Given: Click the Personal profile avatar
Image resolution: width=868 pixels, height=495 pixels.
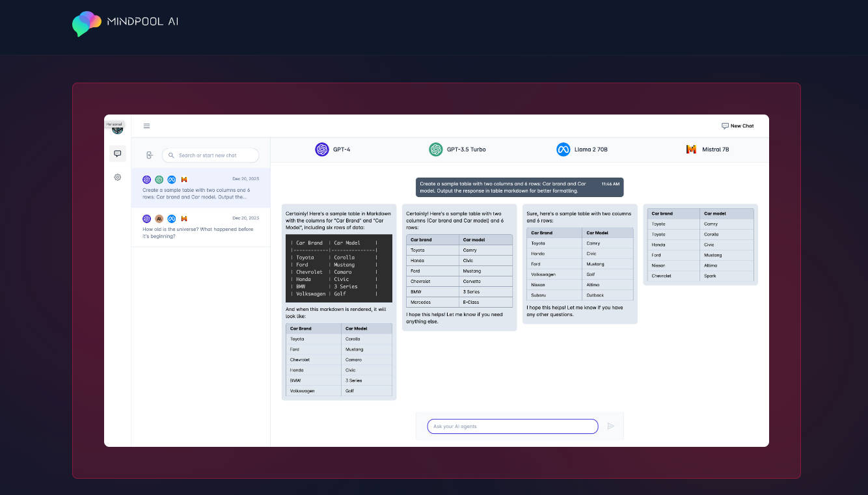Looking at the screenshot, I should point(118,129).
